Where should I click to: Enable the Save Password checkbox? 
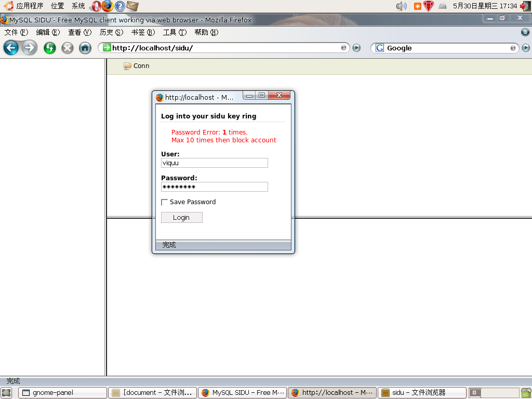[x=165, y=202]
